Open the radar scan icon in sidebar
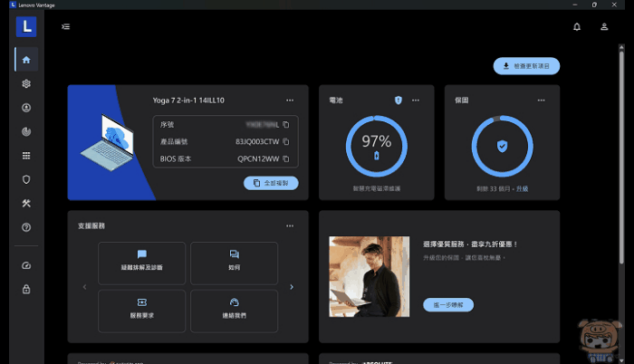634x364 pixels. (26, 131)
